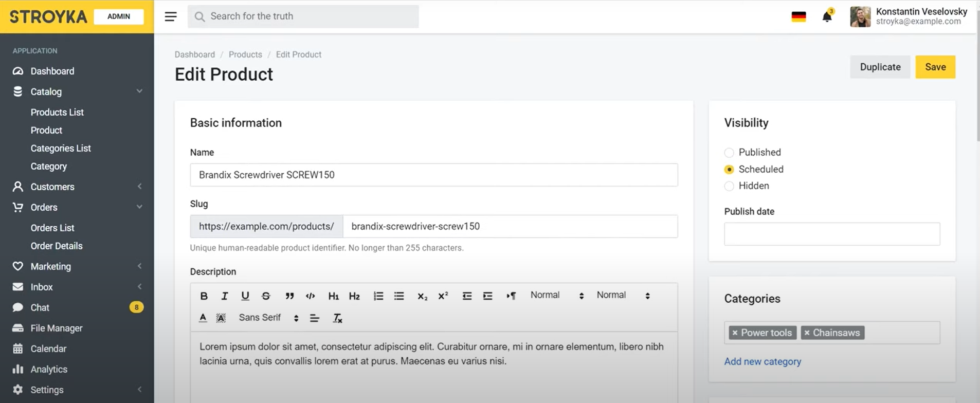Toggle the sidebar hamburger menu
This screenshot has width=980, height=403.
pos(171,16)
